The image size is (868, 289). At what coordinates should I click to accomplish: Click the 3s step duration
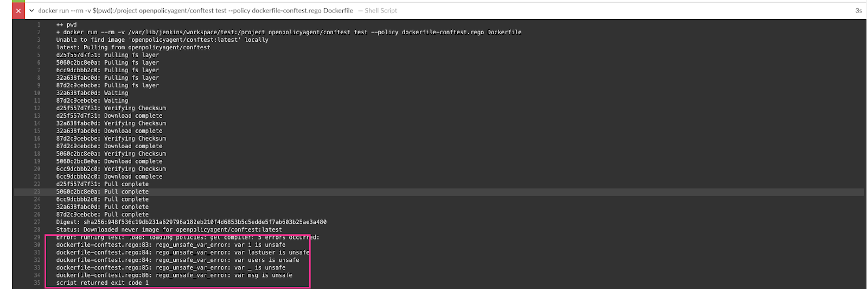coord(858,11)
